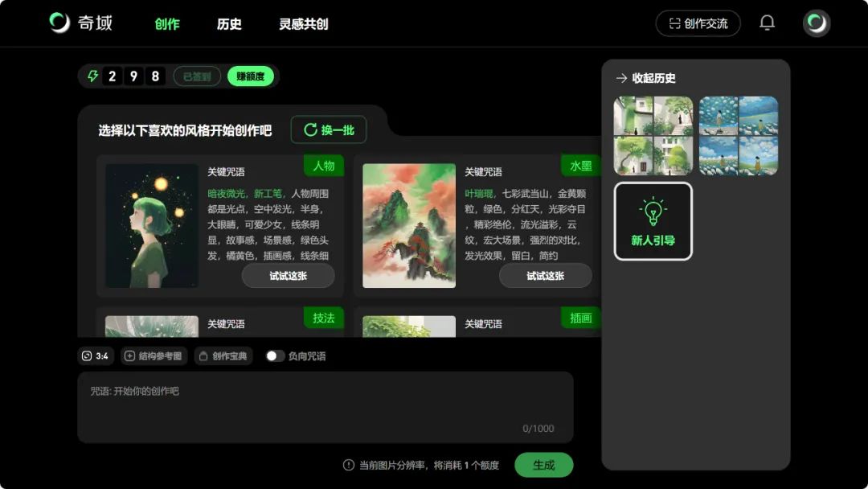The width and height of the screenshot is (868, 489).
Task: Click the 已签到 check-in status pill
Action: [195, 76]
